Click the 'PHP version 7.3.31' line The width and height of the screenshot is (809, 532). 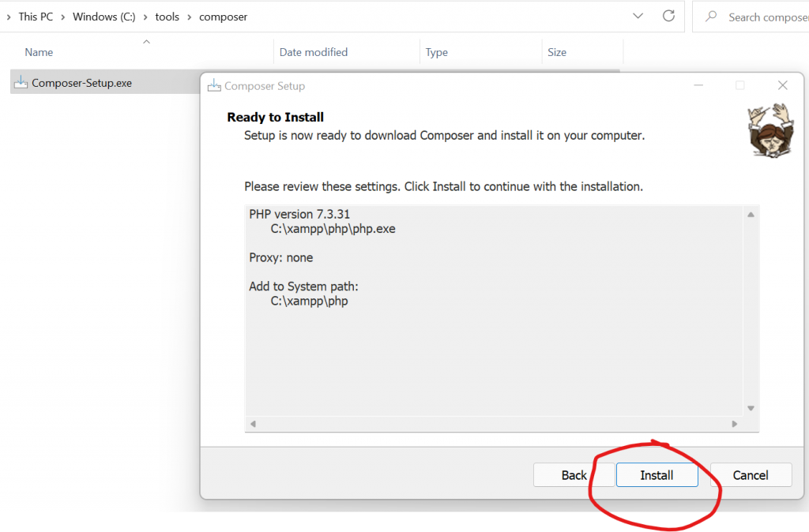299,214
